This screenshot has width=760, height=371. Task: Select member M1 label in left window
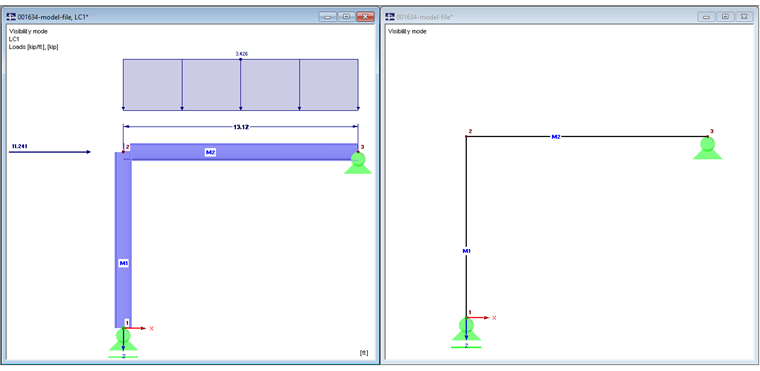point(123,263)
